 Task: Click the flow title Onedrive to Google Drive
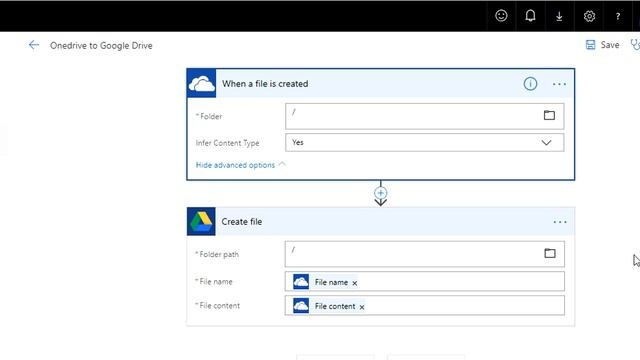101,45
